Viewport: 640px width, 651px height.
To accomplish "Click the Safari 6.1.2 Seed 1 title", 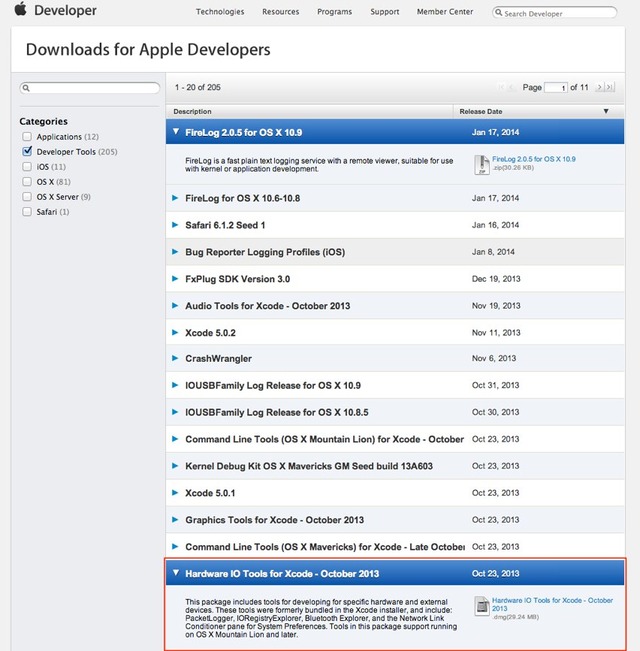I will [x=225, y=225].
